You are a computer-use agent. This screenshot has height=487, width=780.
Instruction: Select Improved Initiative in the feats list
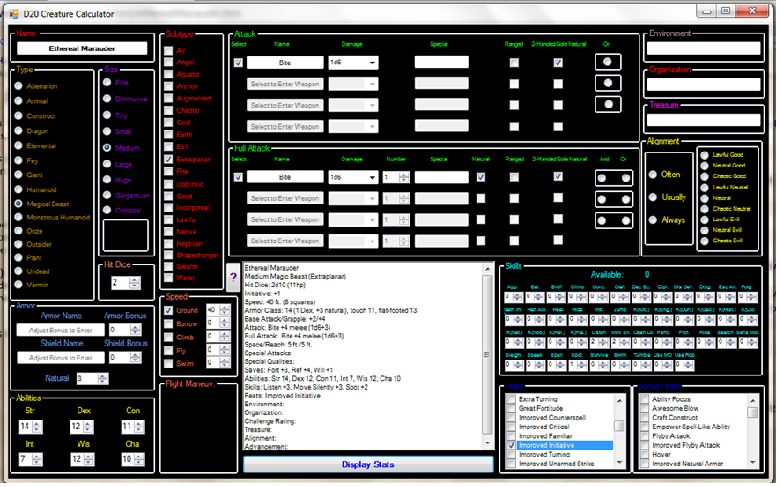[555, 444]
